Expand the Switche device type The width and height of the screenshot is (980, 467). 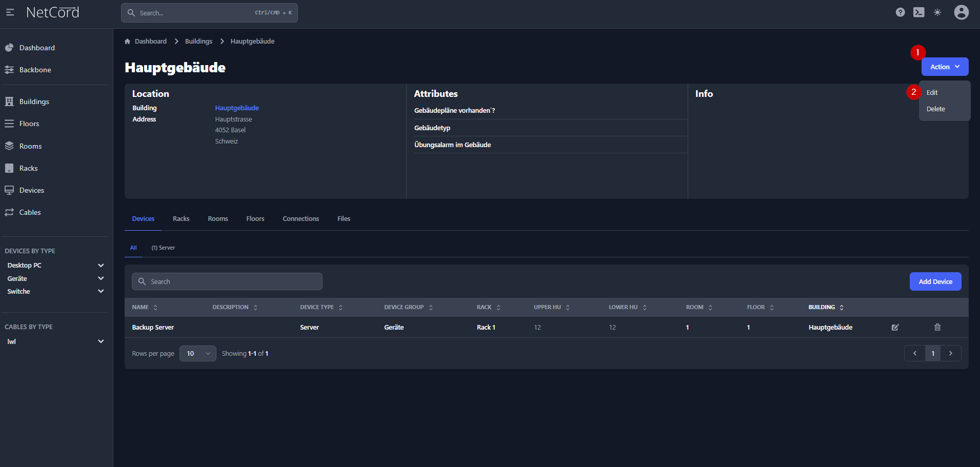click(101, 291)
